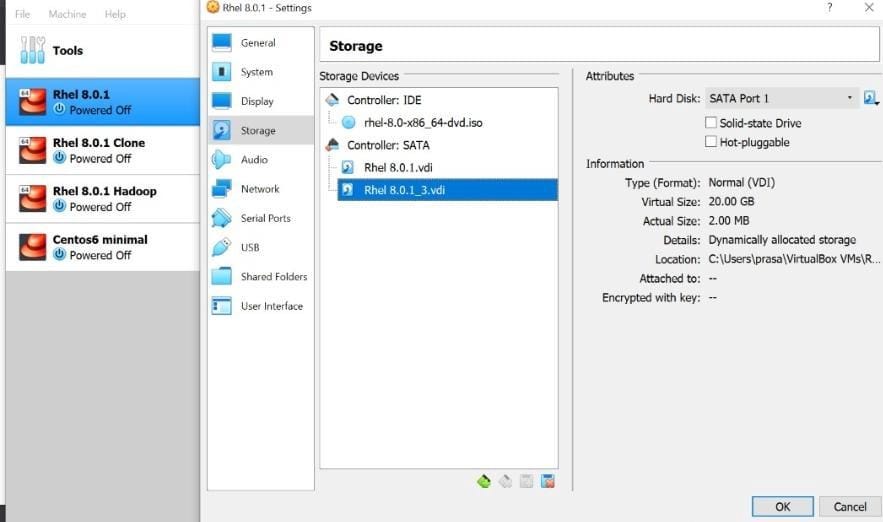
Task: Click the add new storage controller icon
Action: tap(483, 481)
